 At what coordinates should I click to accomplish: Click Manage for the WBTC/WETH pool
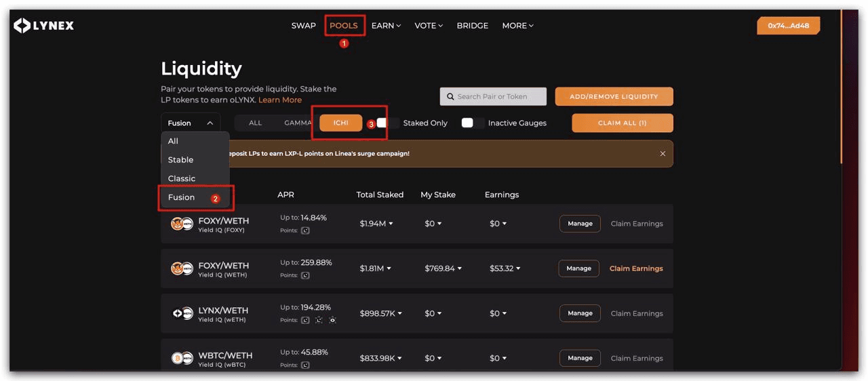(580, 358)
